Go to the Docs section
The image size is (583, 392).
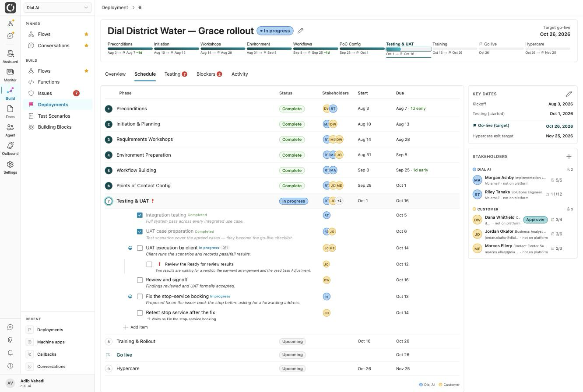(x=10, y=112)
